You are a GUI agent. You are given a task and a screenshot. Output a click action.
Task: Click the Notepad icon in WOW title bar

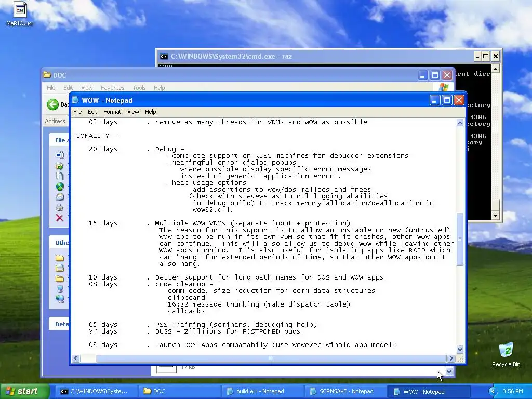coord(76,100)
